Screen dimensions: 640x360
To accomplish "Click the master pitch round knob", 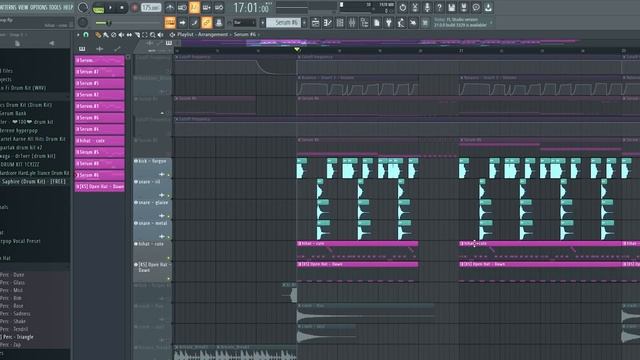I will click(83, 22).
